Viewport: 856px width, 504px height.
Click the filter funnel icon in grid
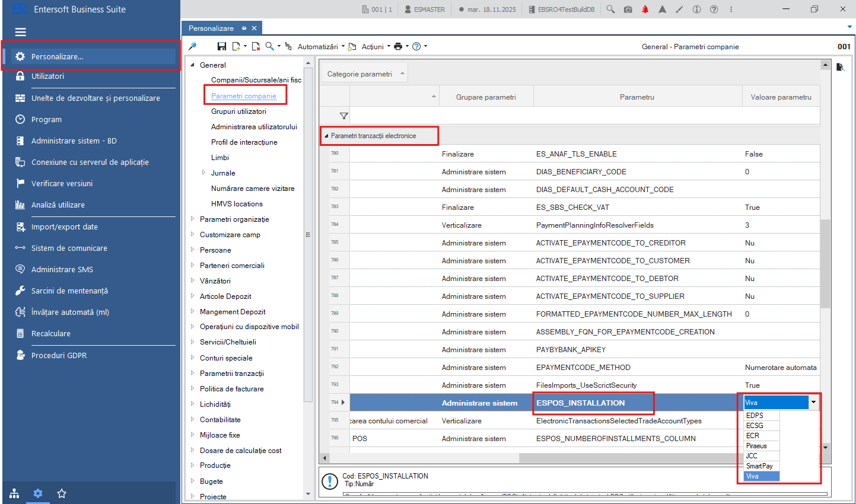click(x=343, y=116)
